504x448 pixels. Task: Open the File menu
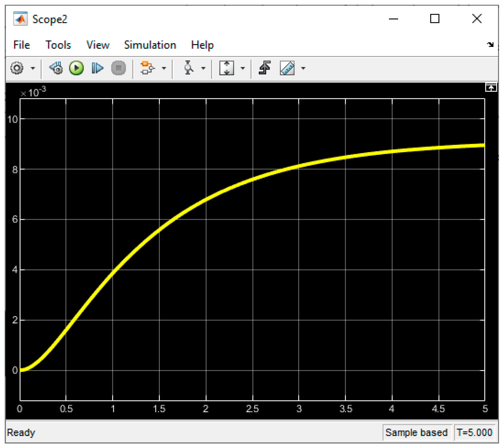pyautogui.click(x=22, y=45)
